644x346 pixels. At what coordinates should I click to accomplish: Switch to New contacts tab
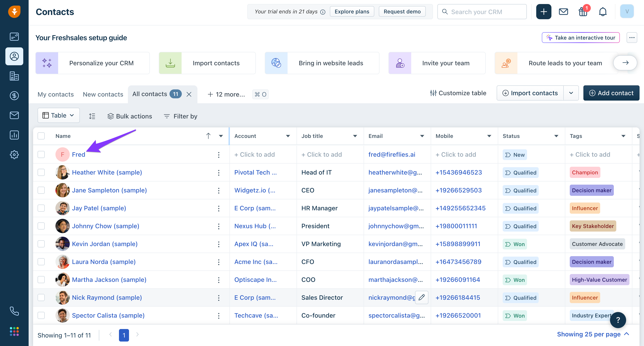[103, 94]
